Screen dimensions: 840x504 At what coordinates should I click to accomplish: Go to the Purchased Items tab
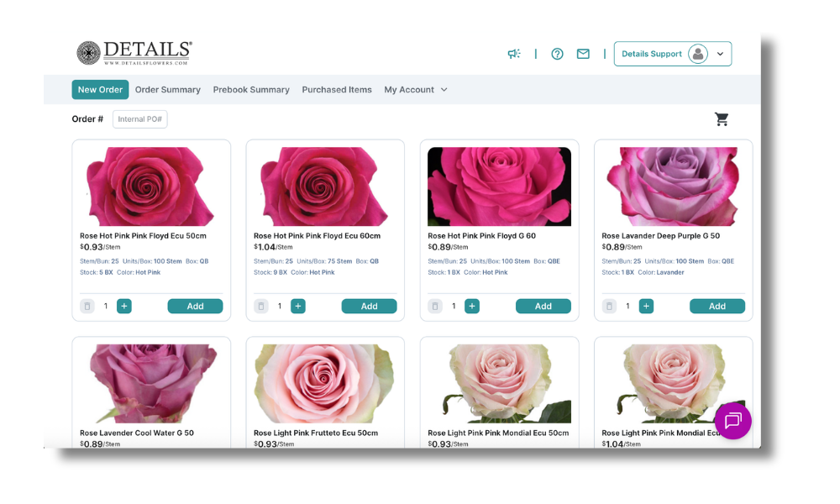pyautogui.click(x=337, y=90)
